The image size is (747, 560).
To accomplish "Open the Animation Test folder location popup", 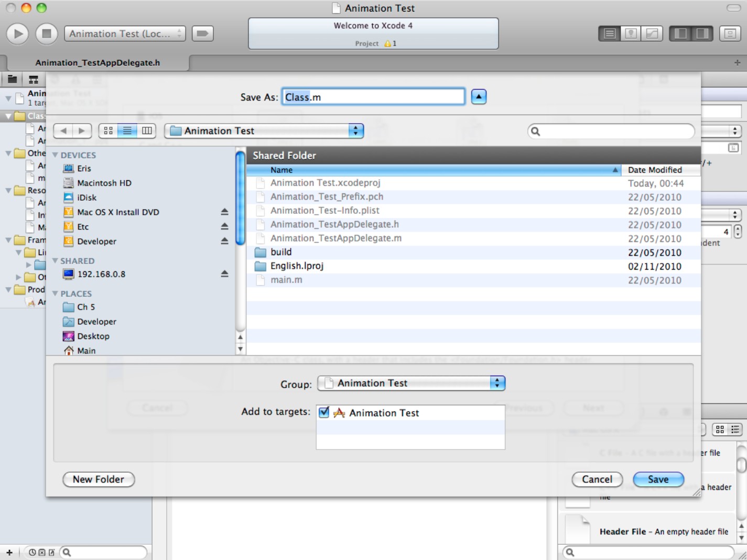I will (x=264, y=130).
